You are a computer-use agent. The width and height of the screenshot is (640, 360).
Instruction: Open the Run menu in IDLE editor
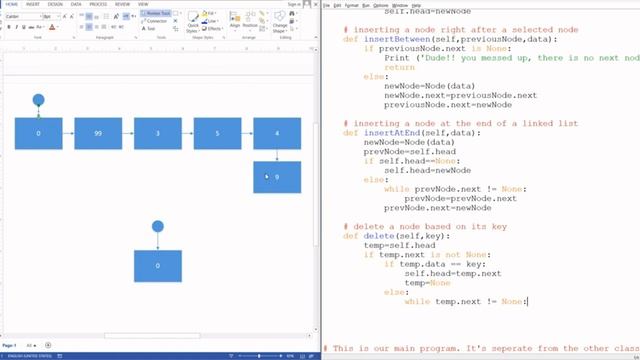[366, 5]
